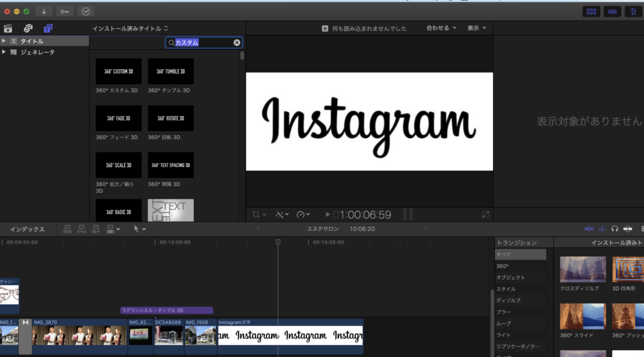
Task: Open the Installed Titles popup menu
Action: coord(130,28)
